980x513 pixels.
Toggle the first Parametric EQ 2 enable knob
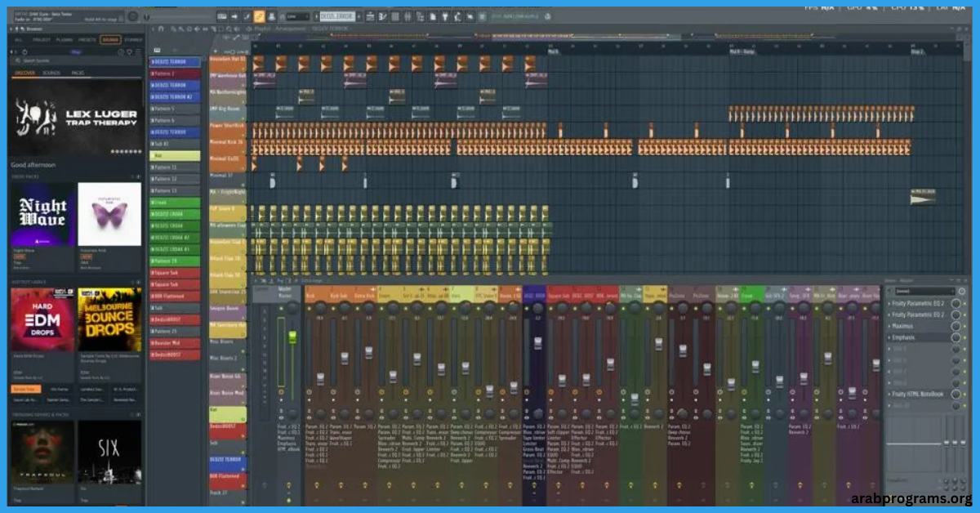pos(955,303)
